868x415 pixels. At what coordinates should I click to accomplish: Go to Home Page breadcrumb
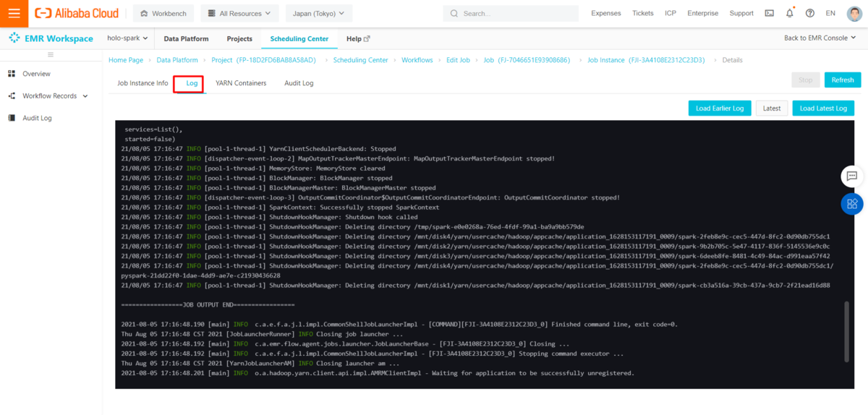click(126, 60)
